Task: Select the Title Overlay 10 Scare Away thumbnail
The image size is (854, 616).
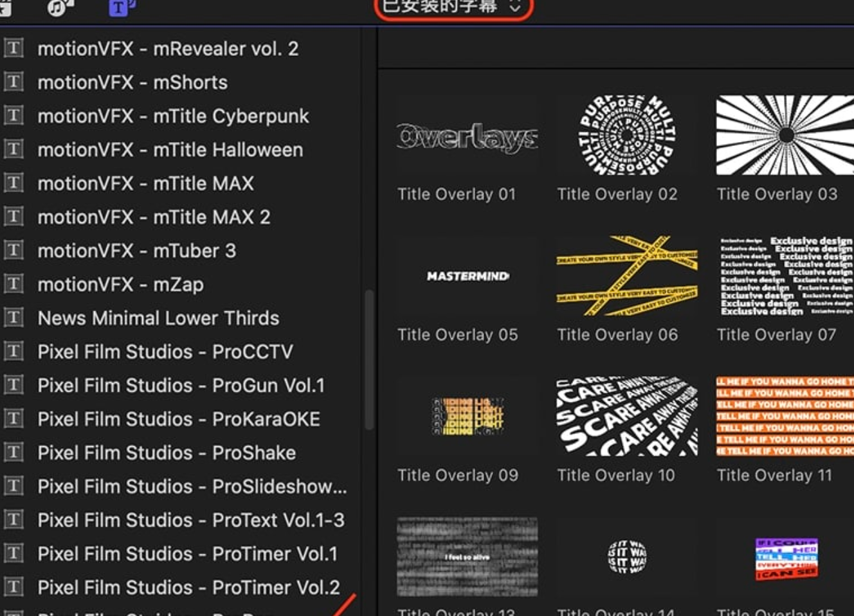Action: click(x=627, y=416)
